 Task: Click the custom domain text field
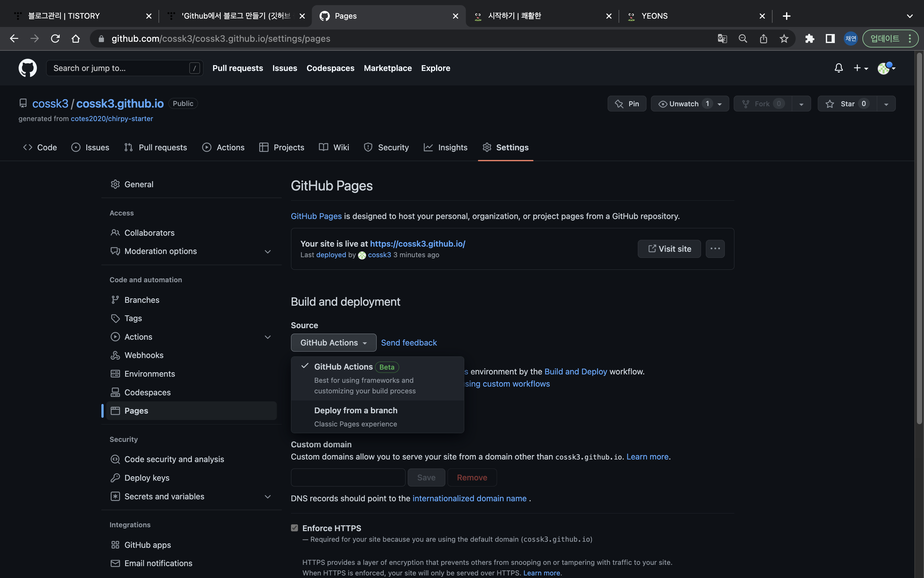[348, 477]
